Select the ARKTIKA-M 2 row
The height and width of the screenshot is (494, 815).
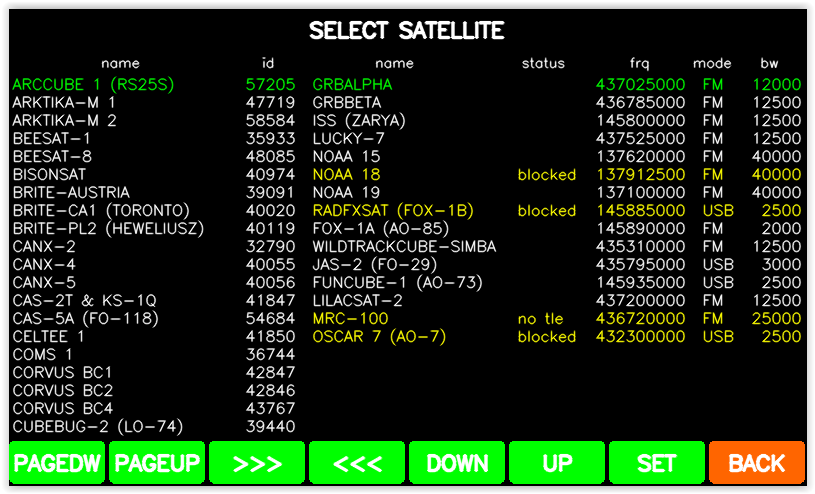tap(154, 121)
